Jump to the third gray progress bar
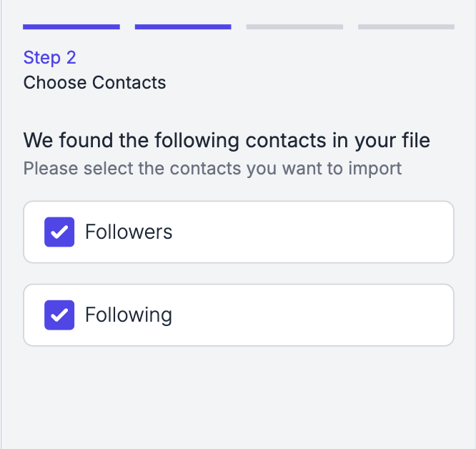The image size is (476, 449). 294,27
